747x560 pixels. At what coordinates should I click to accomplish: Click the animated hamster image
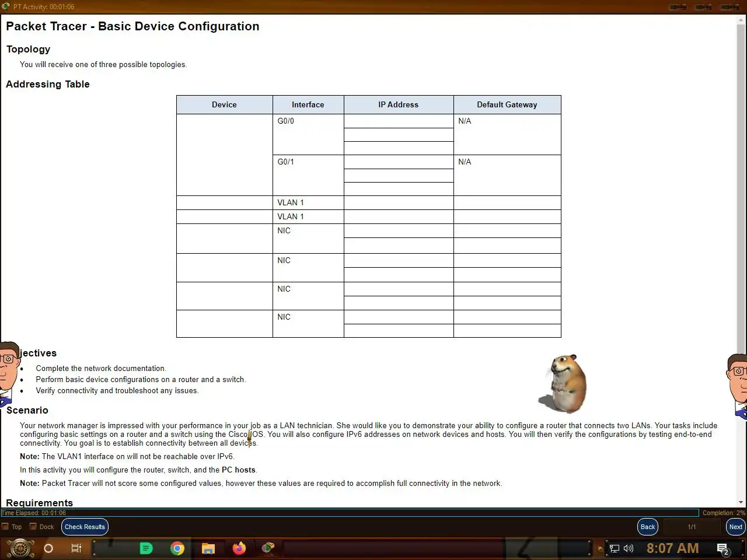pyautogui.click(x=563, y=384)
